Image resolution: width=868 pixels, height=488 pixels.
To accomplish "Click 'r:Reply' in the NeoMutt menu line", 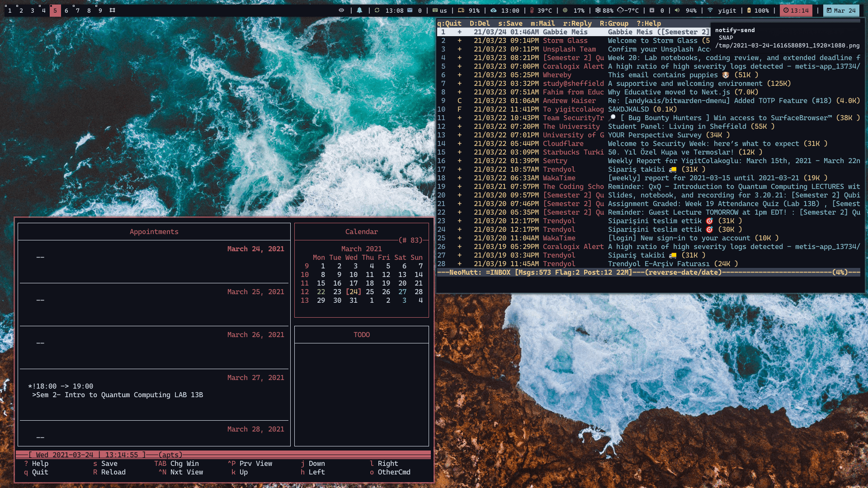I will click(577, 23).
